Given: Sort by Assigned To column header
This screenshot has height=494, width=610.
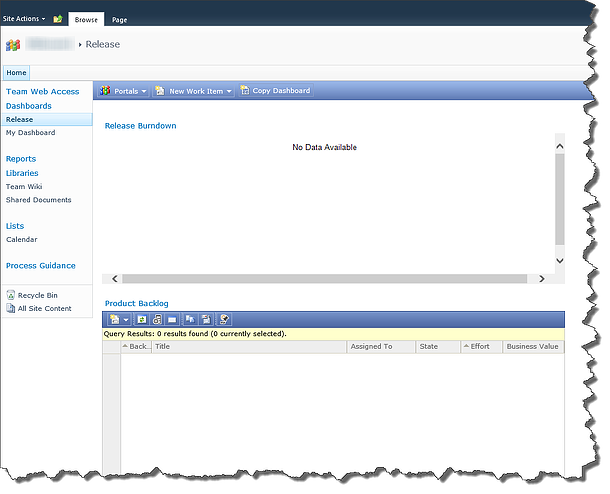Looking at the screenshot, I should pyautogui.click(x=381, y=347).
